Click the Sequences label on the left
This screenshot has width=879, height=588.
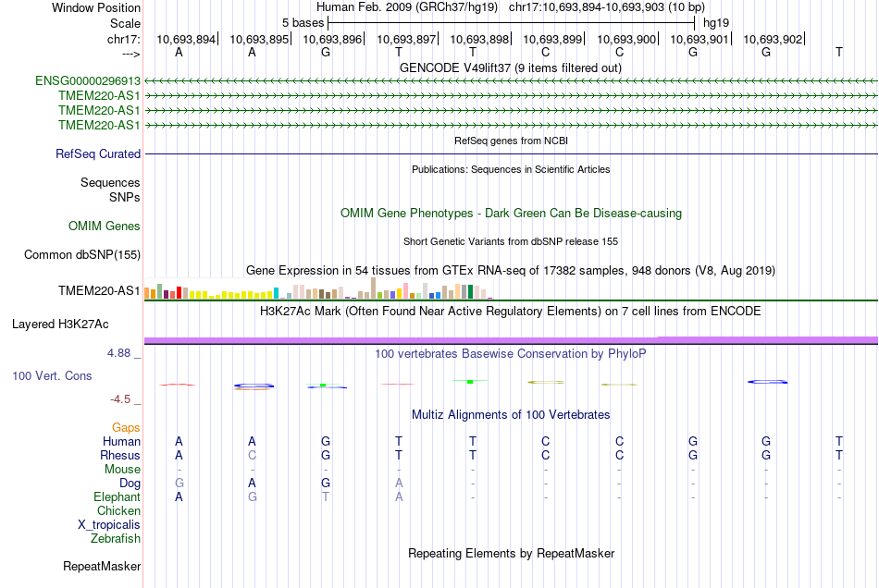[x=110, y=182]
